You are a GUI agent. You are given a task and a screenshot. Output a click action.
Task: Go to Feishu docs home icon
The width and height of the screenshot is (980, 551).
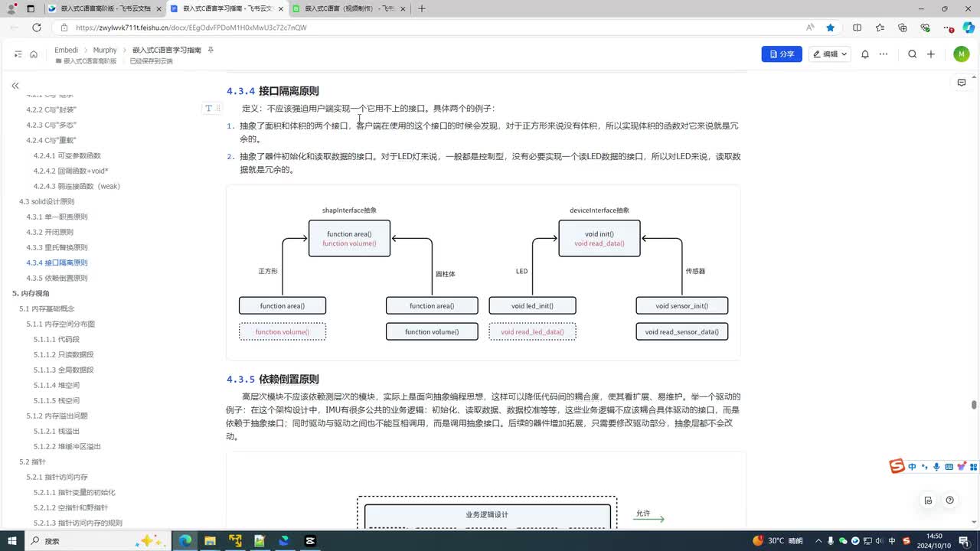point(34,54)
